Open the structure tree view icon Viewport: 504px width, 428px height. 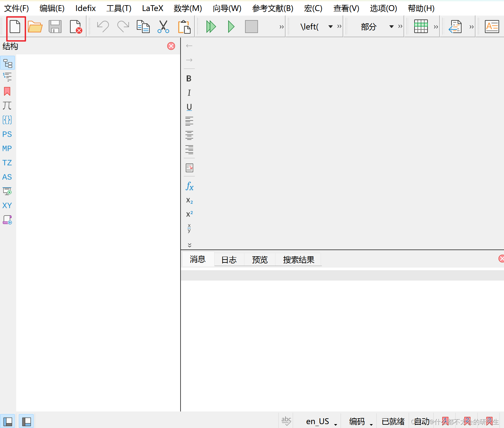click(7, 63)
